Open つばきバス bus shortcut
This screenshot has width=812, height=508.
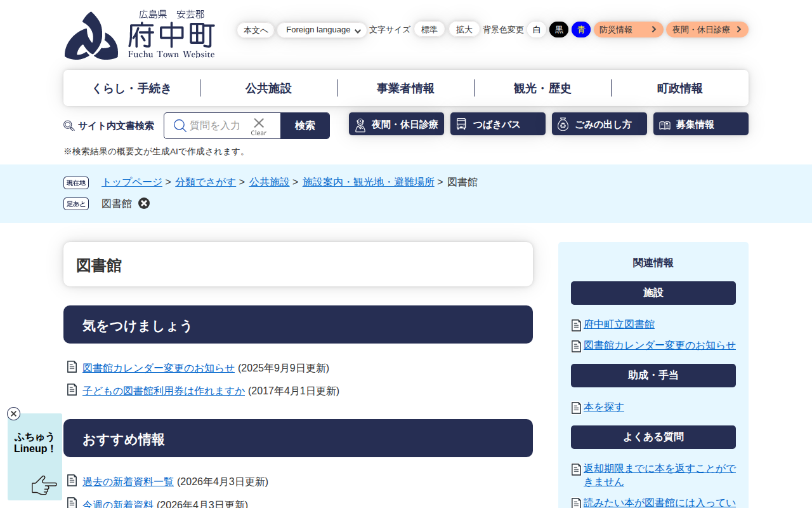[498, 124]
